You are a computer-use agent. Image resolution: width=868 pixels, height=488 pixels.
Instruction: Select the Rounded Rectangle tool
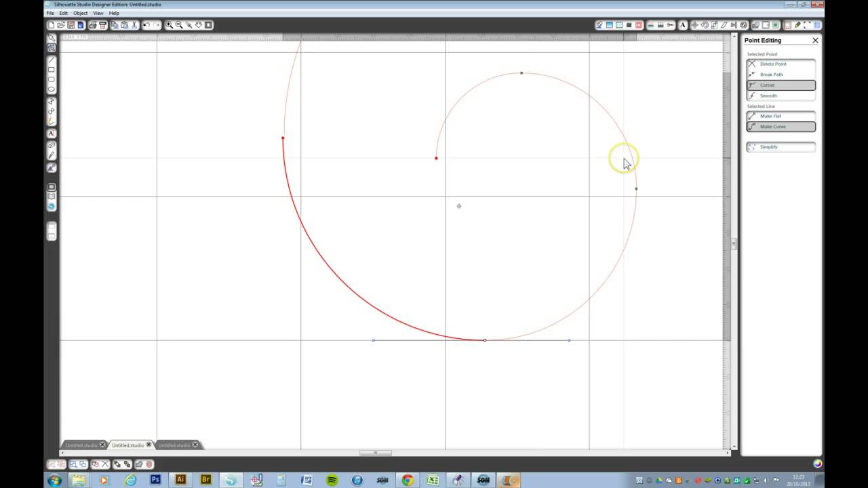coord(52,79)
